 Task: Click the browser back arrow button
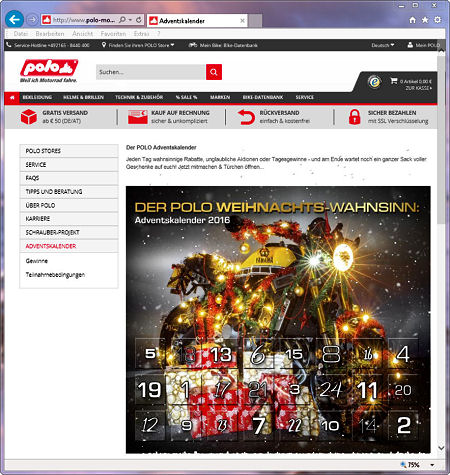[14, 20]
